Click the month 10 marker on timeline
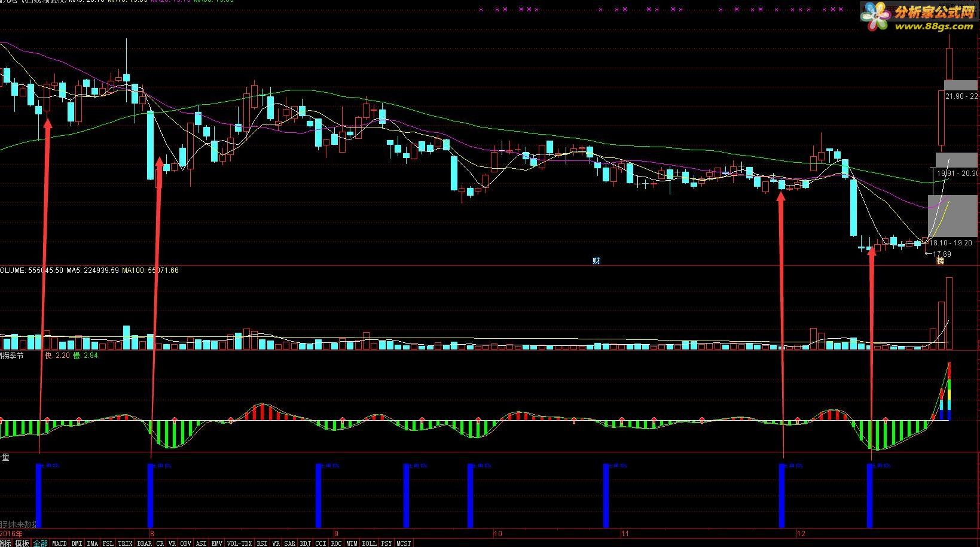This screenshot has width=980, height=547. point(498,533)
